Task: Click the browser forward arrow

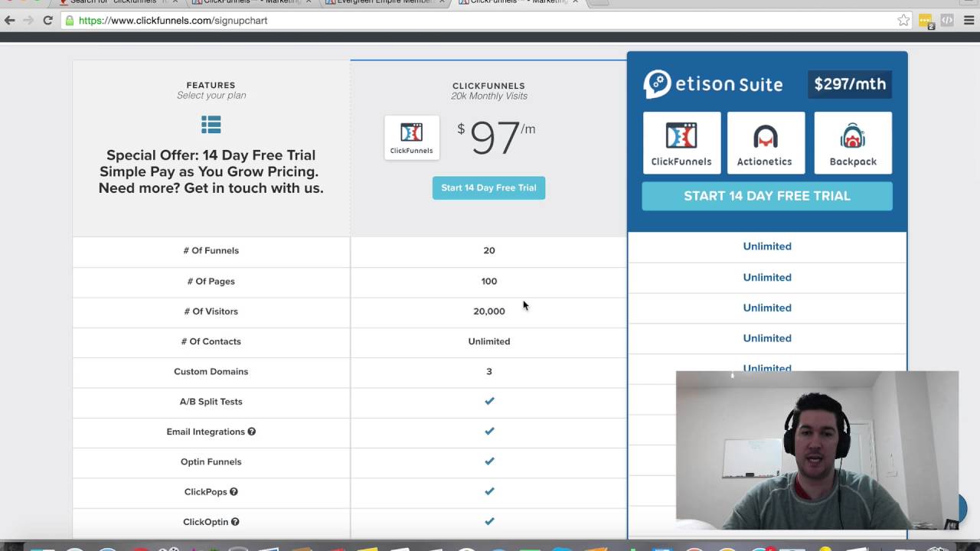Action: 28,21
